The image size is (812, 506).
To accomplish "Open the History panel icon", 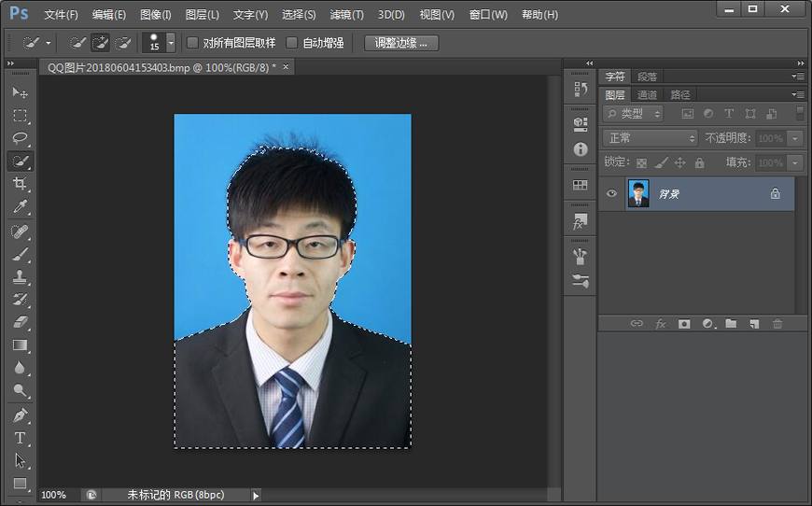I will (580, 89).
